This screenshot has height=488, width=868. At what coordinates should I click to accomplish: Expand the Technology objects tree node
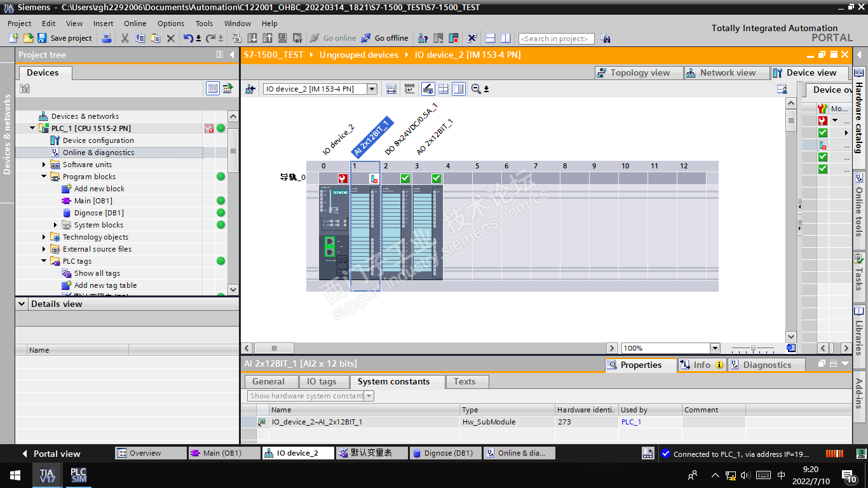(x=44, y=237)
